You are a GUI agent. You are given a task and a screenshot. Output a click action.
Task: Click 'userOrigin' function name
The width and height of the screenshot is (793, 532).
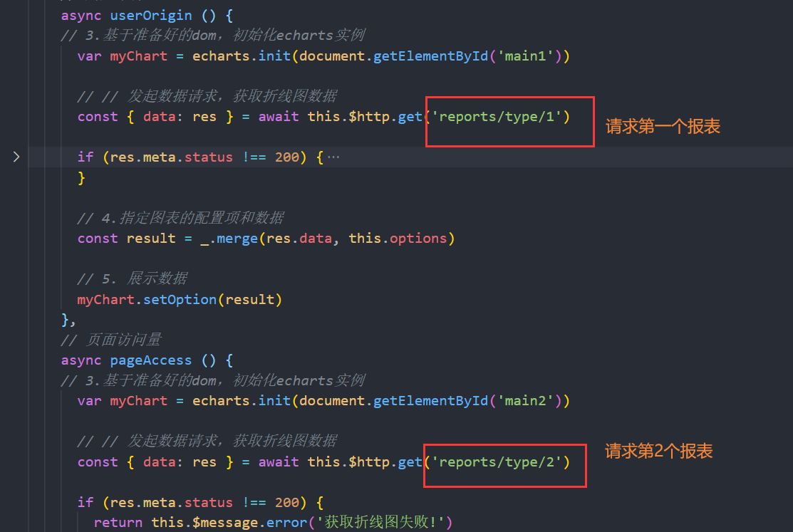(x=151, y=16)
